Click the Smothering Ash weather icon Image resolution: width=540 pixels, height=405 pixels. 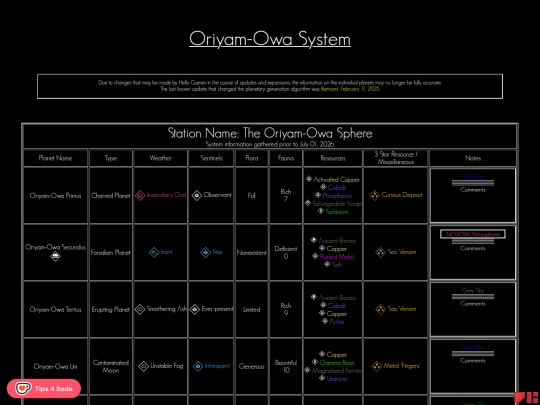(140, 309)
